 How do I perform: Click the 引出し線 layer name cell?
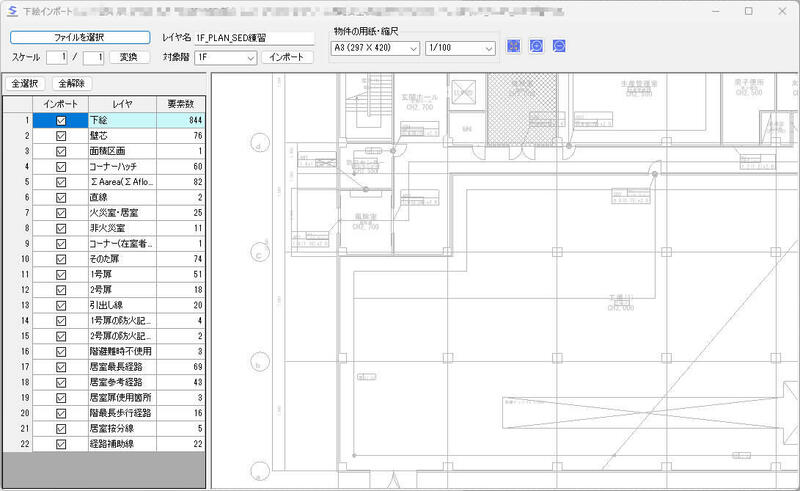click(122, 305)
